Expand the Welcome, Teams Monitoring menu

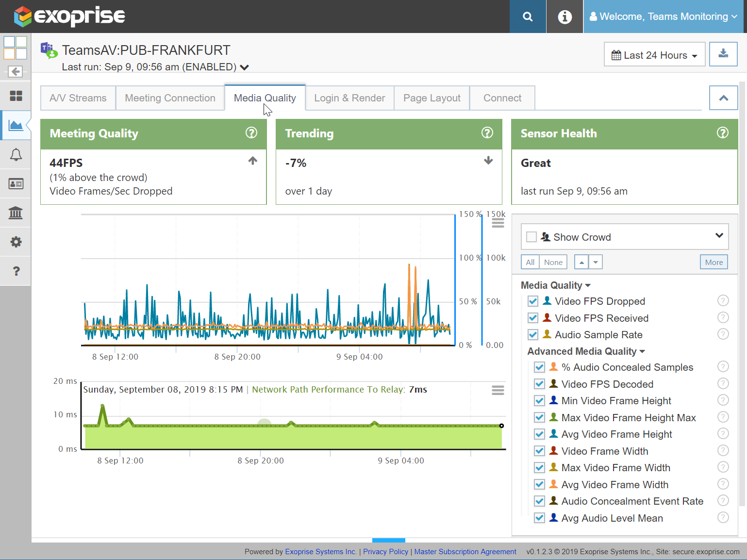[x=663, y=16]
